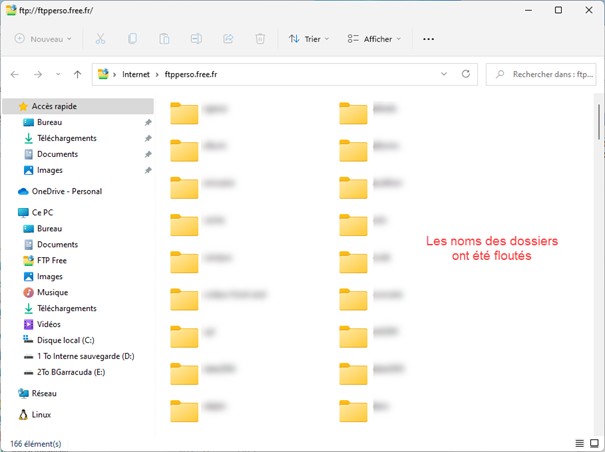Go forward with the right arrow

tap(38, 74)
